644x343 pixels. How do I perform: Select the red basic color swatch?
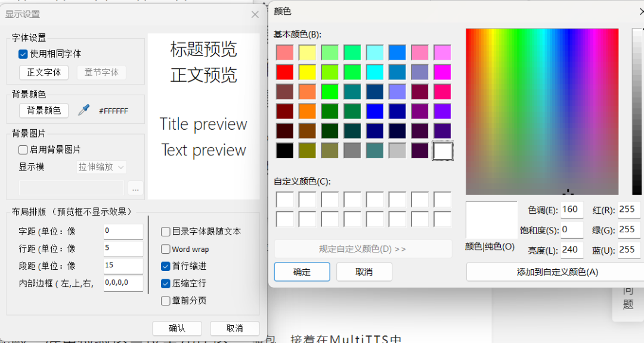click(x=284, y=71)
